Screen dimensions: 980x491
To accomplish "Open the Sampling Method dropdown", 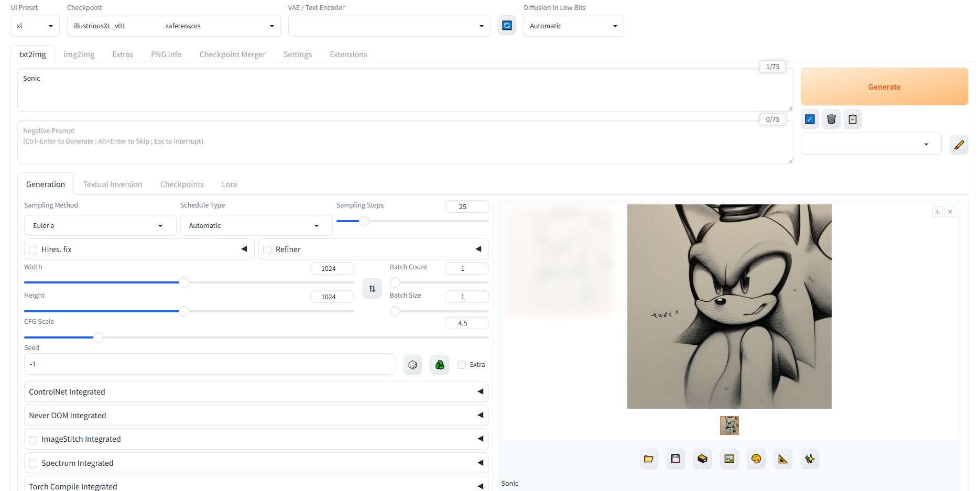I will point(100,225).
